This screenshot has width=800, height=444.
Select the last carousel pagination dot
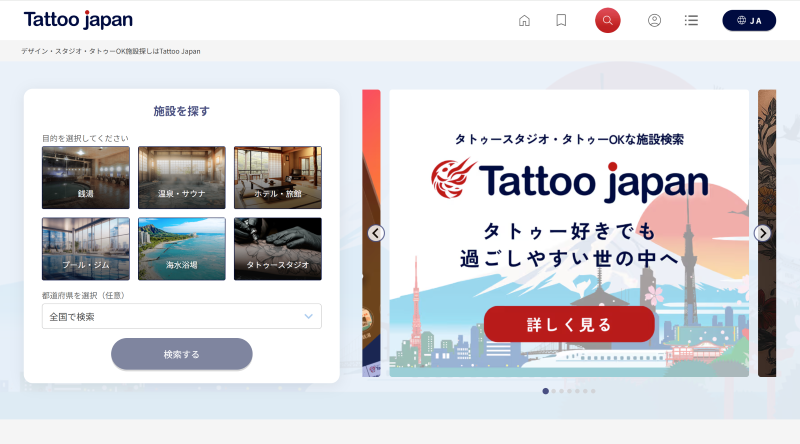(x=593, y=391)
